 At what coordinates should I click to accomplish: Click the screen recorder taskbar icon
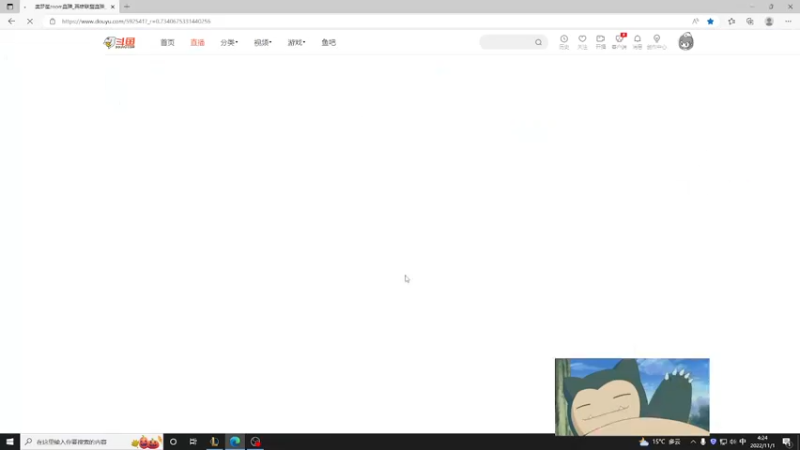(255, 442)
